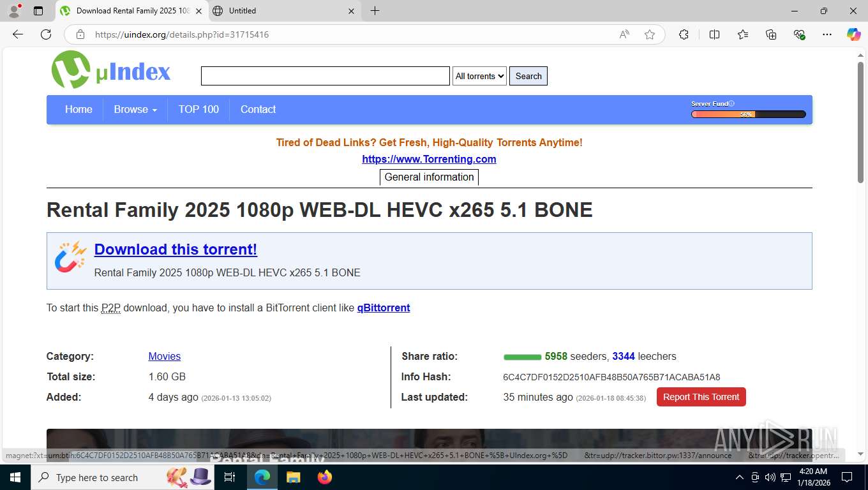This screenshot has height=490, width=868.
Task: Show hidden system tray icons
Action: (740, 477)
